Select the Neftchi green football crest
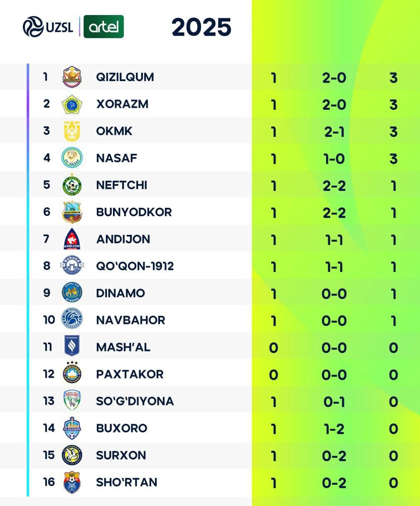This screenshot has height=506, width=420. pos(72,185)
